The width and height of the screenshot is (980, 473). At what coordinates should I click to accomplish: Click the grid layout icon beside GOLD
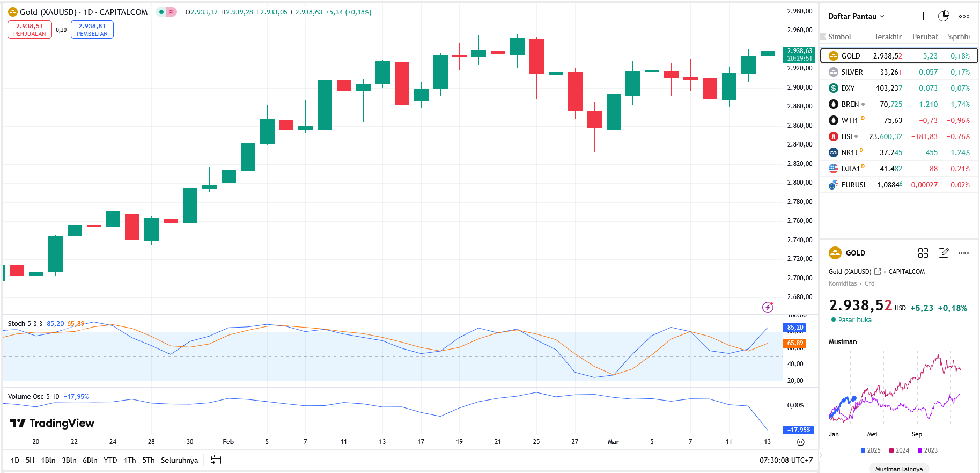tap(923, 253)
